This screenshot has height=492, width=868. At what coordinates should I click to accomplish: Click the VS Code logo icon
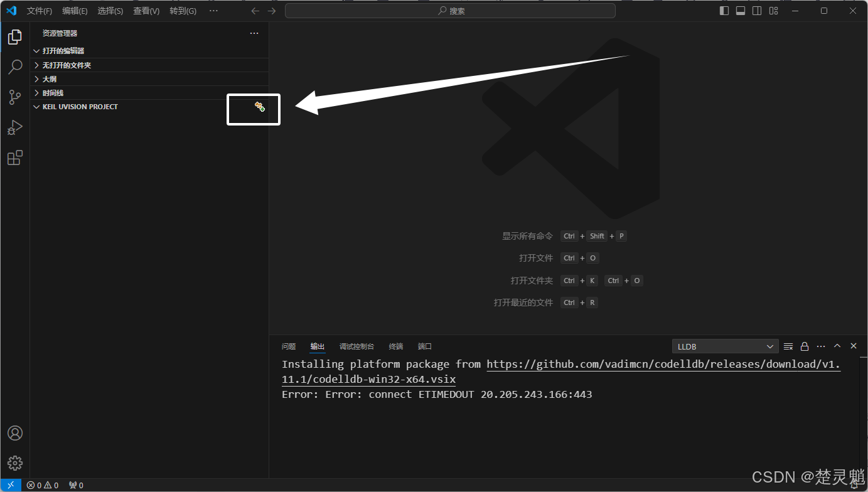[x=11, y=11]
